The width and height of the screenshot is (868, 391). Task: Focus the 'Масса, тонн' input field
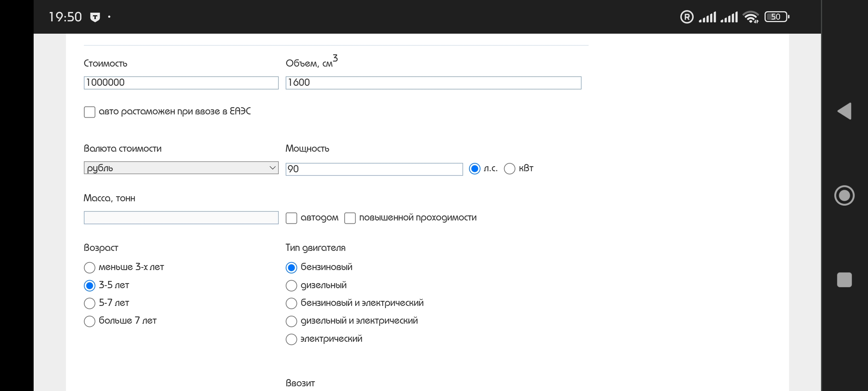pyautogui.click(x=181, y=218)
